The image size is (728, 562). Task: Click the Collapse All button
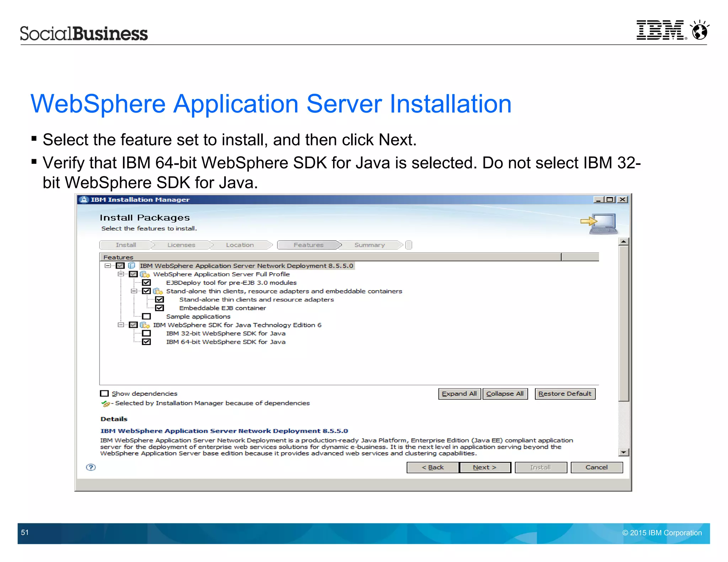point(505,394)
